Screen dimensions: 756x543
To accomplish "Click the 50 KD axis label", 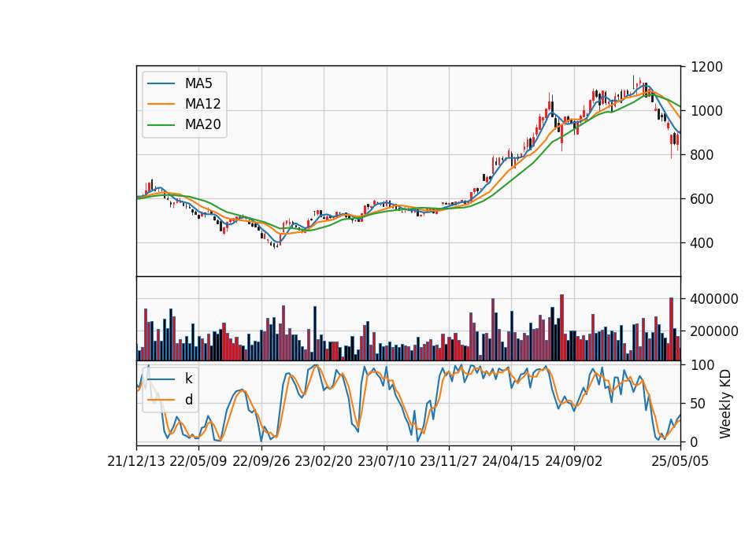I will pos(699,403).
